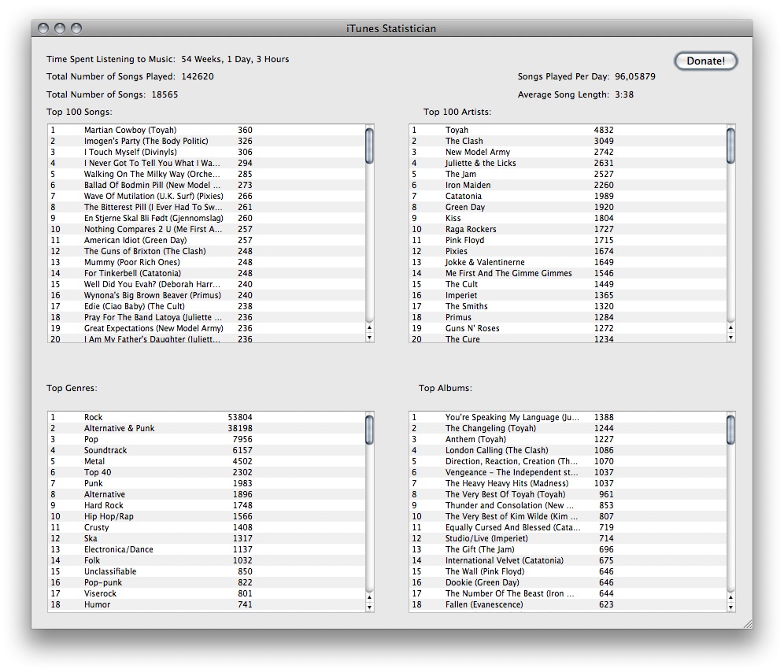Click scroll up arrow in Top Albums list
Screen dimensions: 784x672
pos(730,597)
